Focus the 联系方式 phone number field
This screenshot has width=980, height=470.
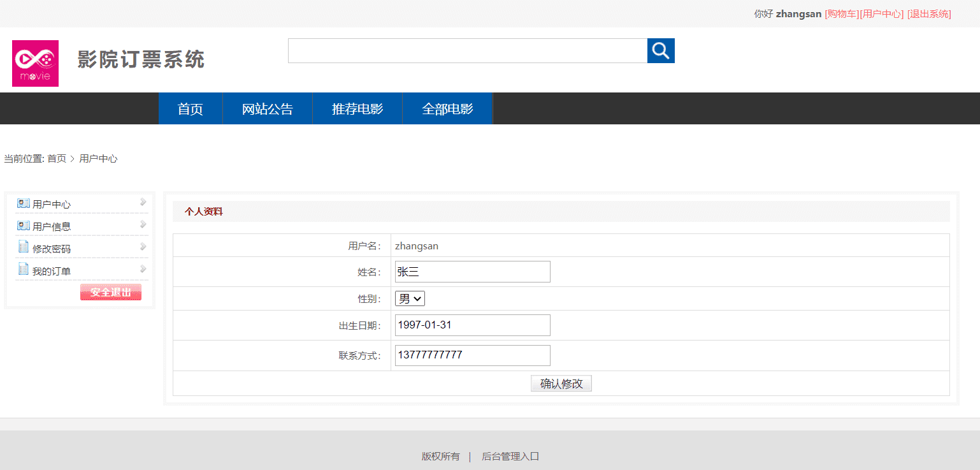click(x=473, y=355)
